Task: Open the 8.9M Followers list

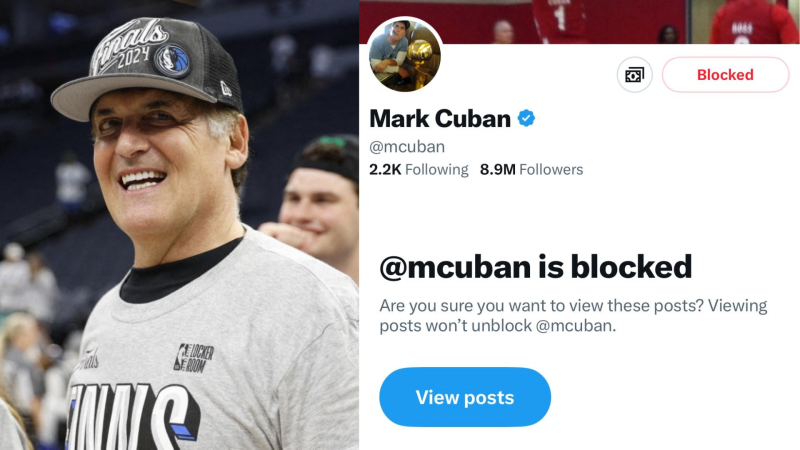Action: (x=531, y=170)
